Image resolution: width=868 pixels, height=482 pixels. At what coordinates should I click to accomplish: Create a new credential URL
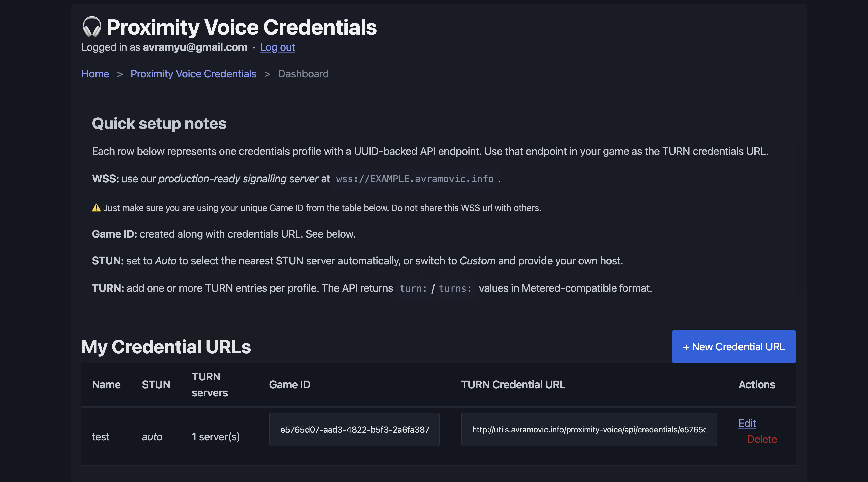[x=733, y=346]
